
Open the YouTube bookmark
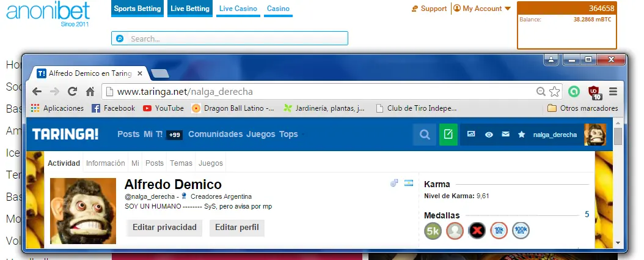click(x=164, y=108)
